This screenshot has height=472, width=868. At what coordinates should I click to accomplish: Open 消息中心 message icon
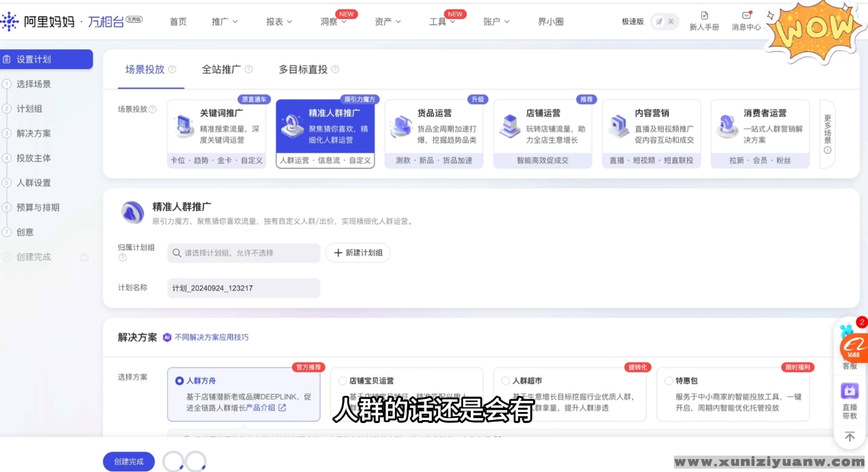tap(746, 15)
